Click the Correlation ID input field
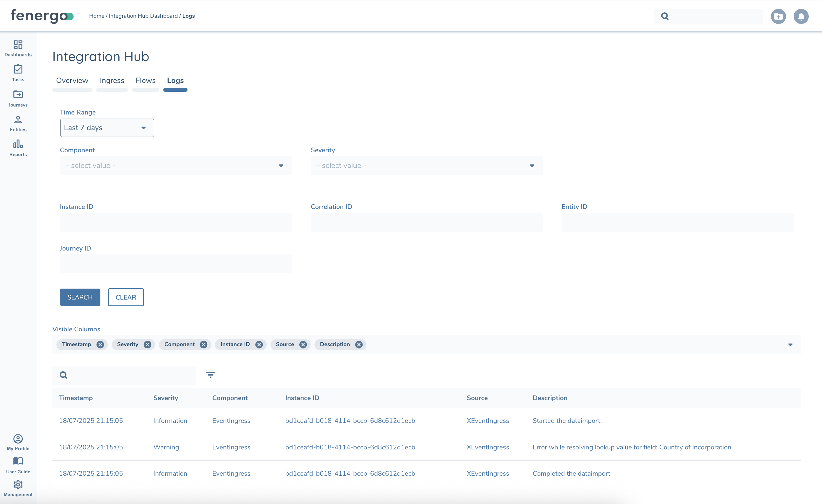This screenshot has height=504, width=822. coord(426,222)
